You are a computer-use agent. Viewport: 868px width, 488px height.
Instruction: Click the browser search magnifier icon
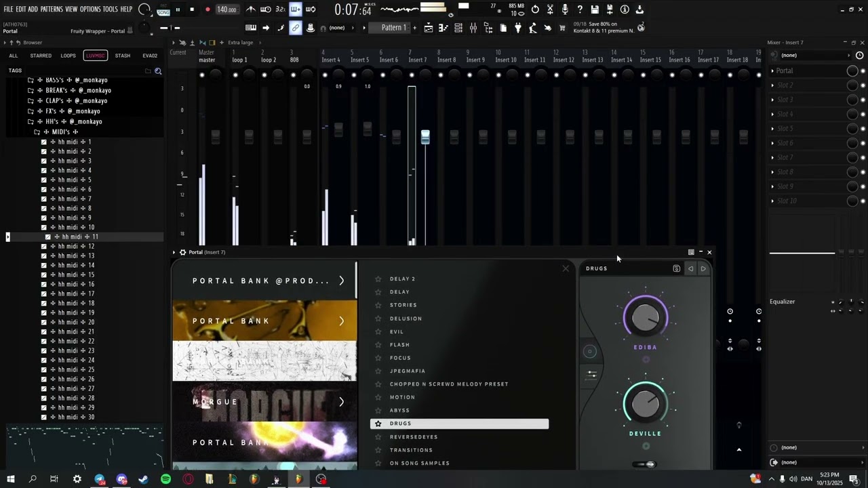[158, 71]
